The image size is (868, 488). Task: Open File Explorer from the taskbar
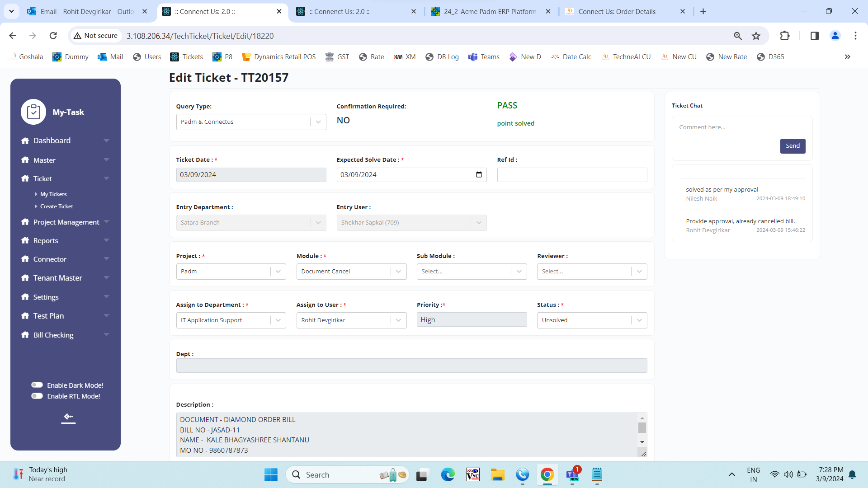click(497, 474)
